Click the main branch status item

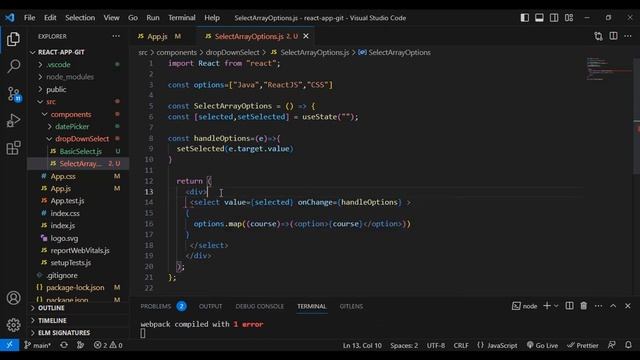pos(38,345)
